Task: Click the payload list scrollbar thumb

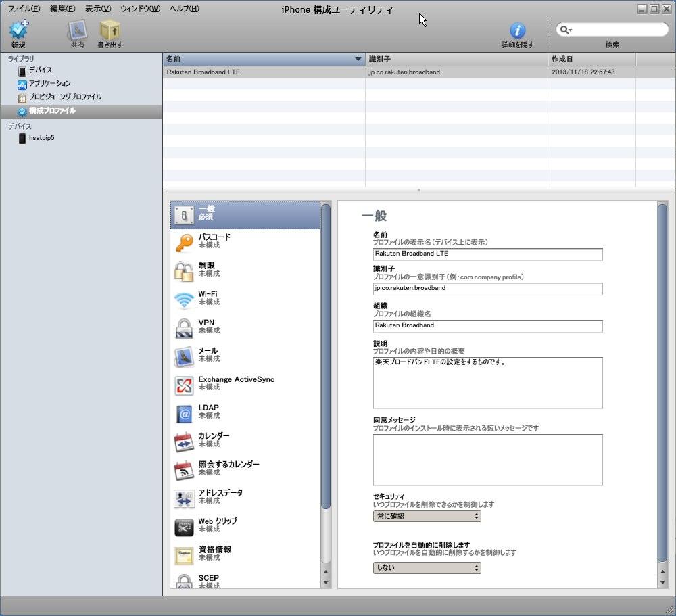Action: (x=326, y=356)
